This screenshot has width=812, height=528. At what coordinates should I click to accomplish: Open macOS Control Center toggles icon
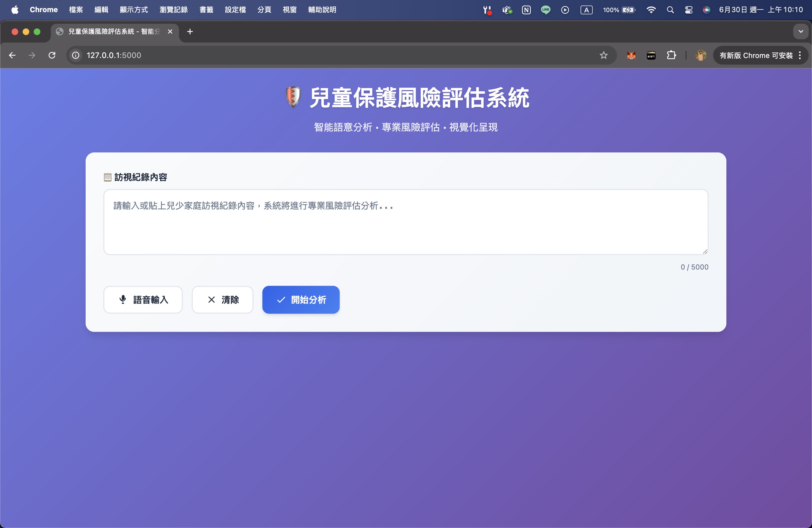[x=689, y=10]
